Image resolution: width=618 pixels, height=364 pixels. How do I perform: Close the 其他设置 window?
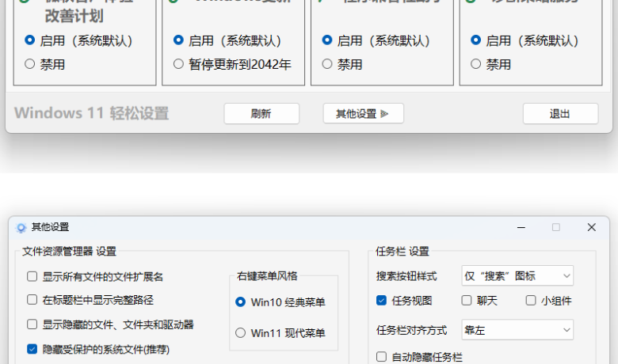(591, 227)
